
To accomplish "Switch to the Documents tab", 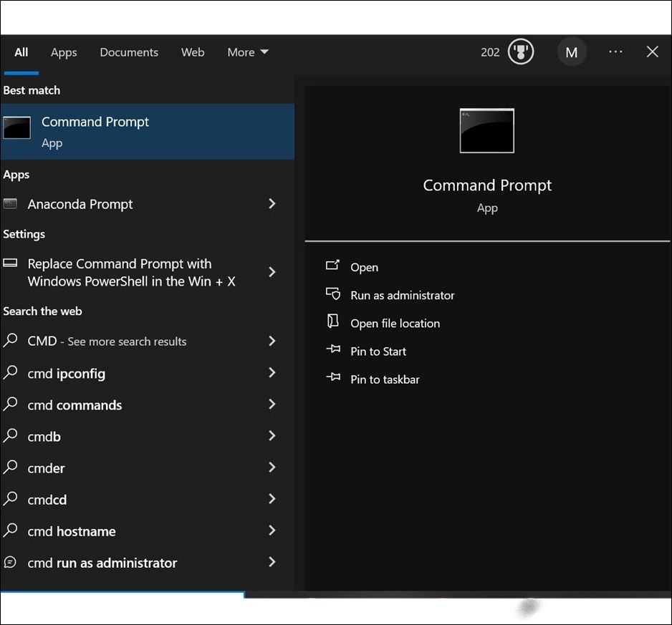I will click(129, 52).
